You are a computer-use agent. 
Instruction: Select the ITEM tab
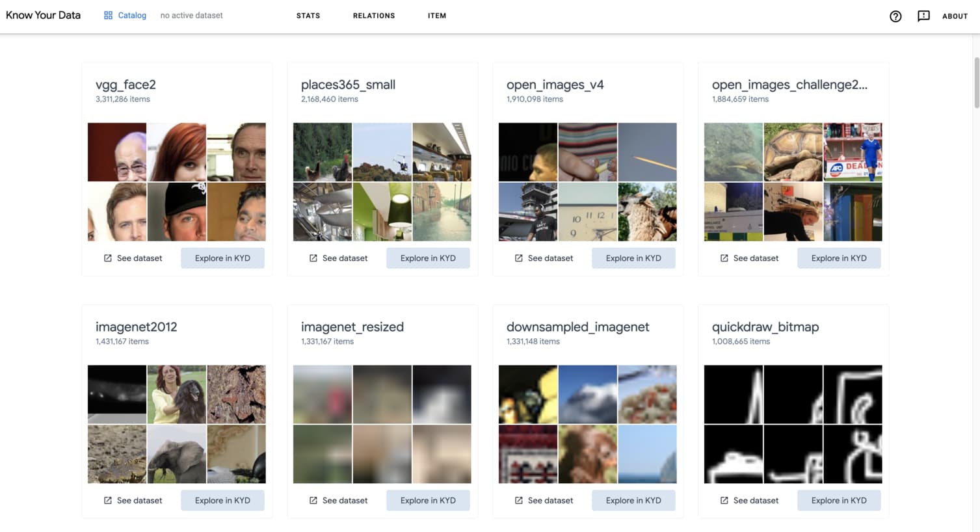pyautogui.click(x=437, y=16)
